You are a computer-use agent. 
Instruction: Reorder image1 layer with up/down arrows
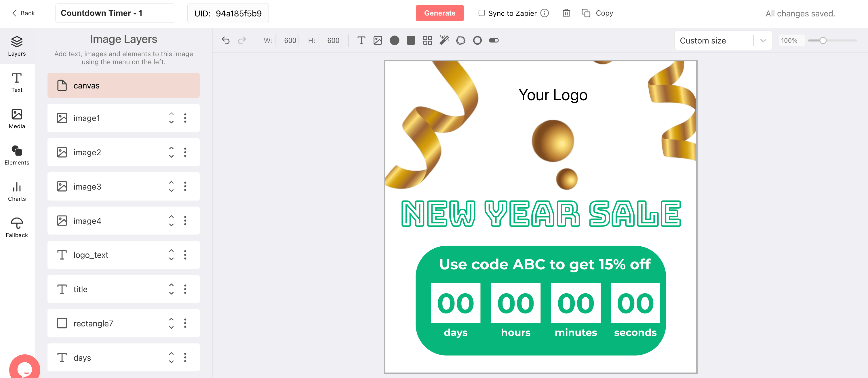pos(171,118)
